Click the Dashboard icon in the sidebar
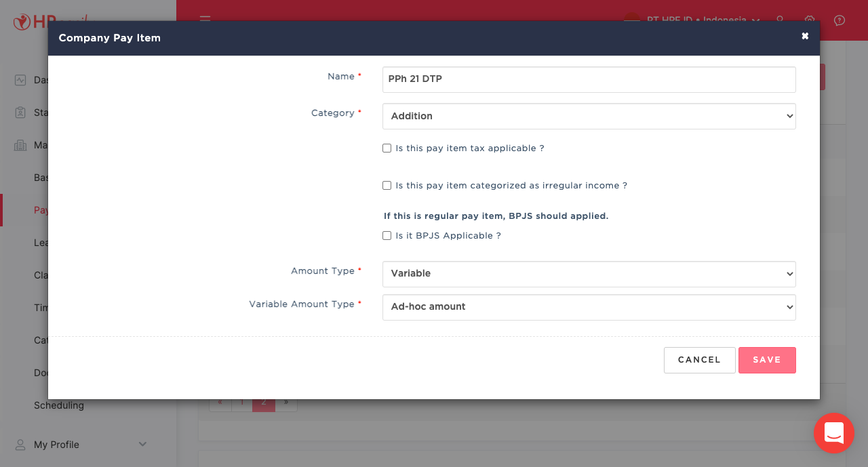868x467 pixels. pyautogui.click(x=20, y=80)
